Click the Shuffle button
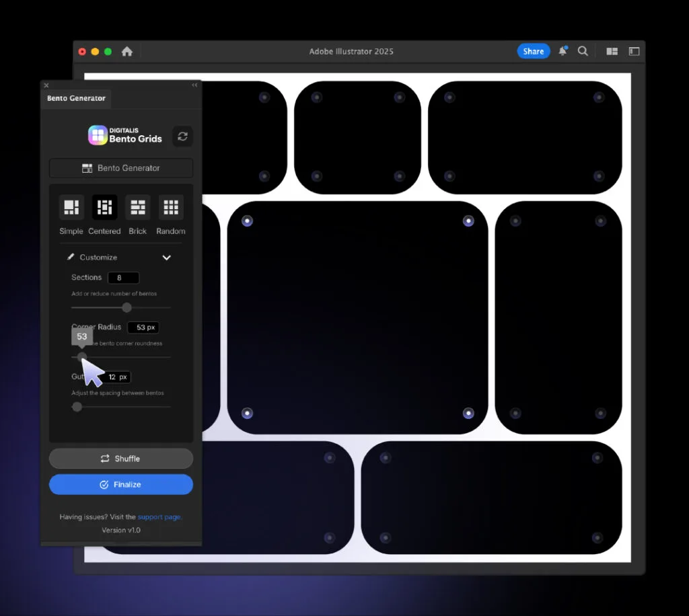The width and height of the screenshot is (689, 616). coord(121,459)
